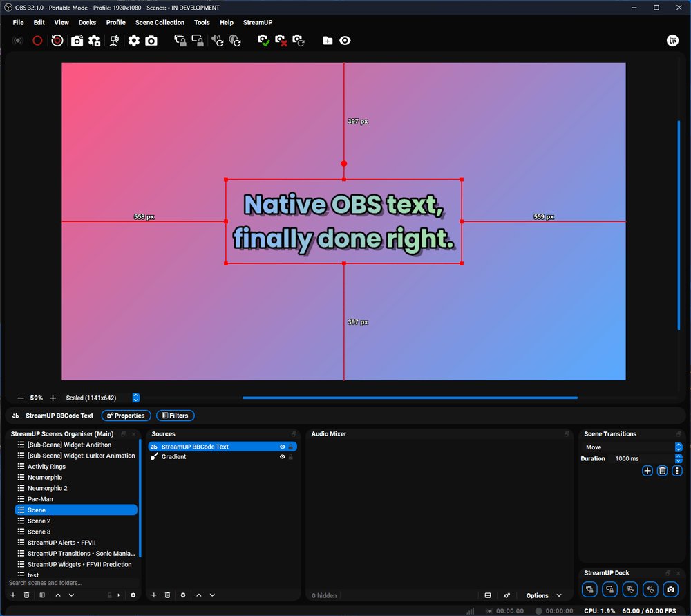
Task: Zoom out preview with minus button
Action: tap(20, 398)
